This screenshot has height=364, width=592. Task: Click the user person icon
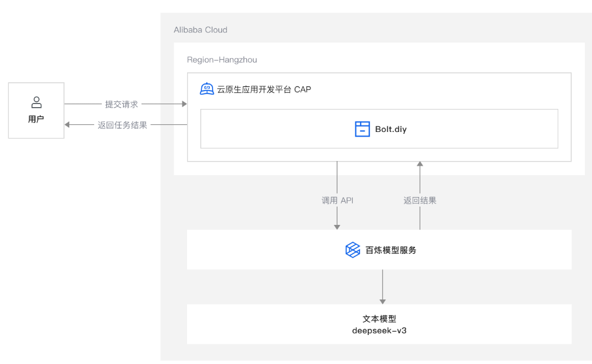tap(36, 102)
